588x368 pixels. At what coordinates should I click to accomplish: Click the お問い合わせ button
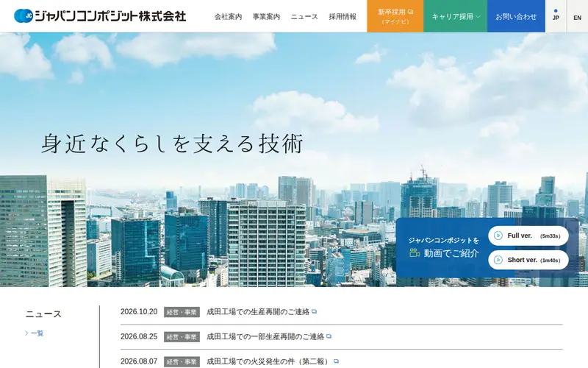pyautogui.click(x=516, y=16)
